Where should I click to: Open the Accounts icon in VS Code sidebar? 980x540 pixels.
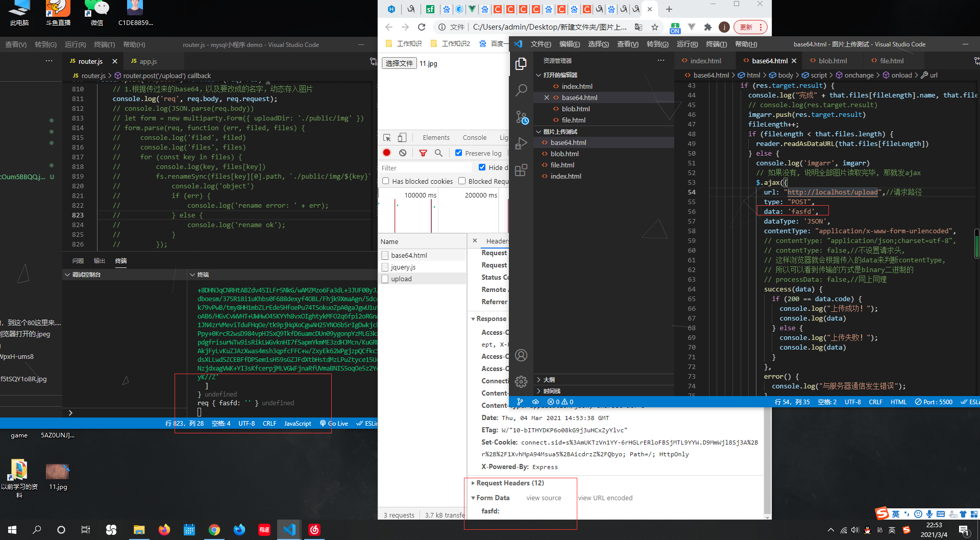521,355
